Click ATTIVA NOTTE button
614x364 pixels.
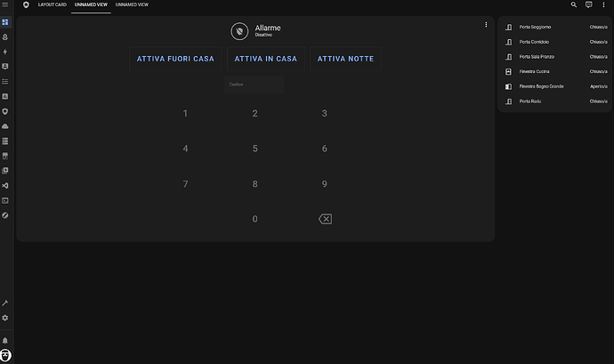coord(346,59)
